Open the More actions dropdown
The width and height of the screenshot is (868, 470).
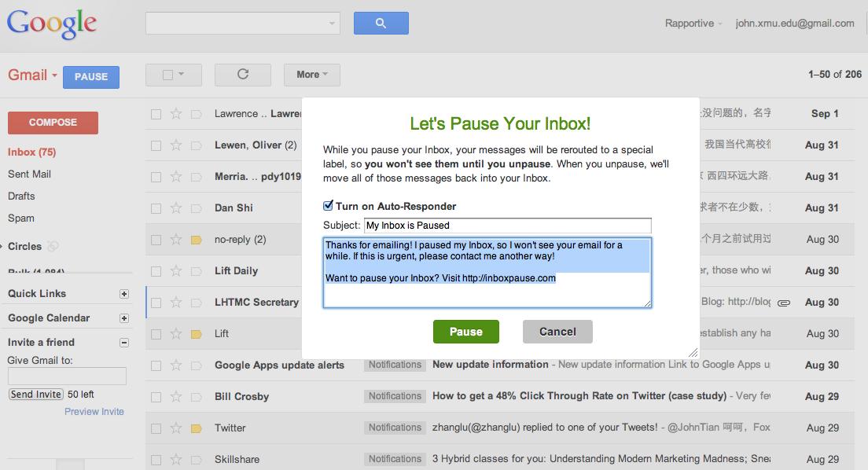(311, 75)
